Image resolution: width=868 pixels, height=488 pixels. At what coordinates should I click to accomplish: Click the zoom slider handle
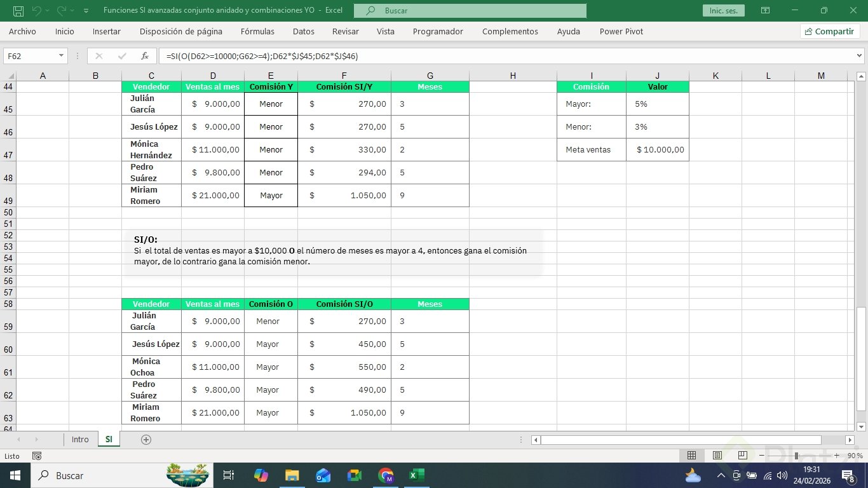click(796, 456)
